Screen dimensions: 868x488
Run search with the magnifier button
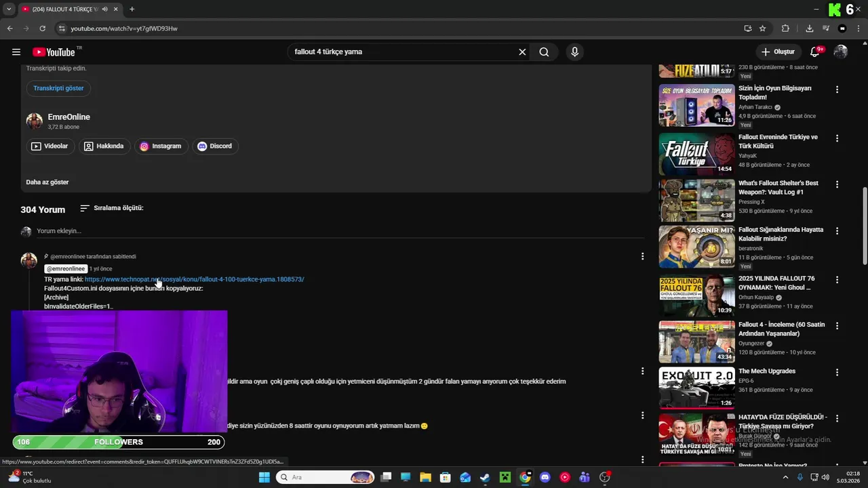pos(544,52)
